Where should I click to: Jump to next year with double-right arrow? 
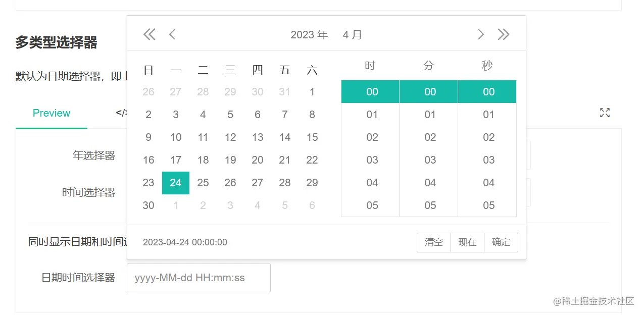click(504, 34)
